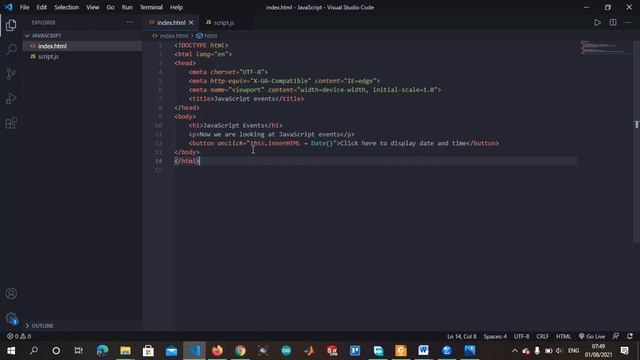640x360 pixels.
Task: Open Mail app from taskbar
Action: [171, 351]
